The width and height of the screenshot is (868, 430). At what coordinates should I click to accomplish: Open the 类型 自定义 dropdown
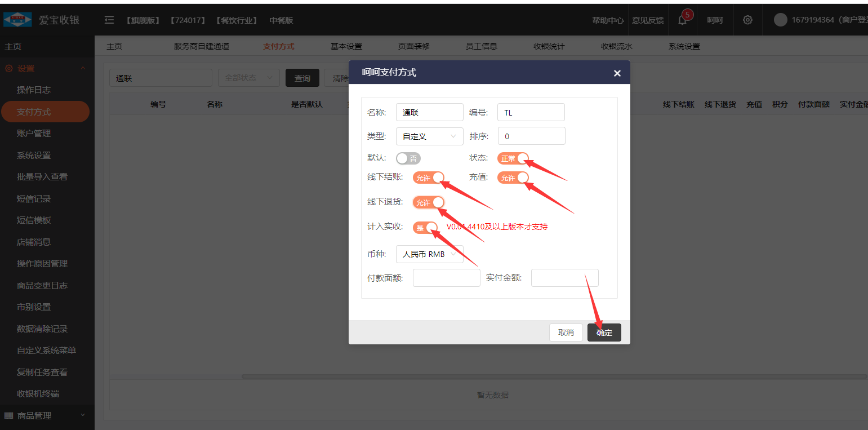click(429, 136)
